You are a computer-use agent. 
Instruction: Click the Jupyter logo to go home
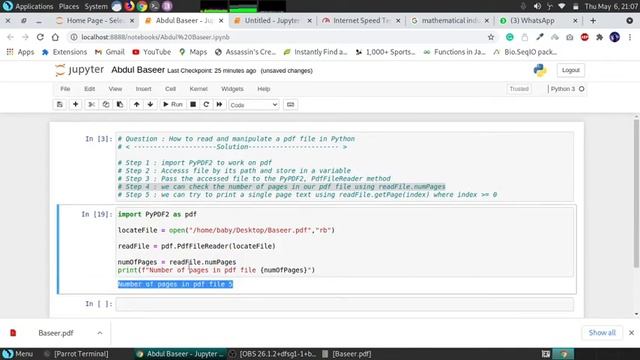pyautogui.click(x=80, y=70)
